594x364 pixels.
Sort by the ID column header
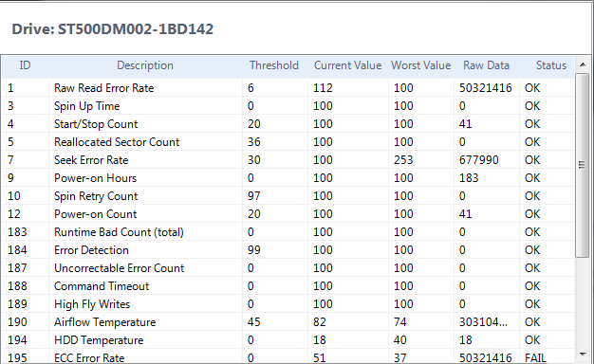(x=25, y=65)
